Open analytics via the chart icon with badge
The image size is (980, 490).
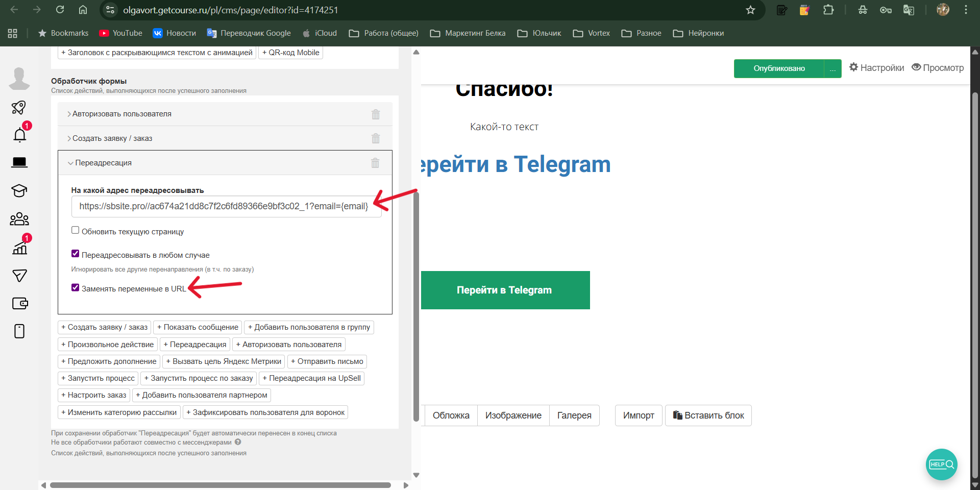pyautogui.click(x=19, y=248)
